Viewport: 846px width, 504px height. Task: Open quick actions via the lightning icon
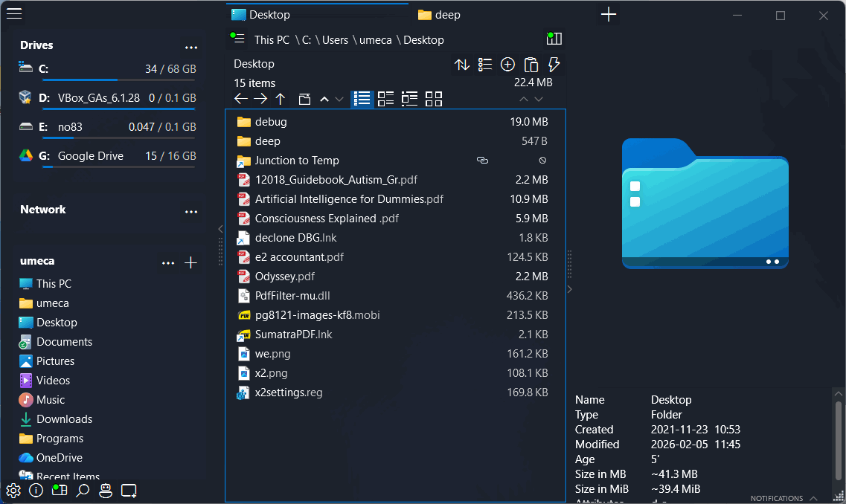[x=554, y=64]
